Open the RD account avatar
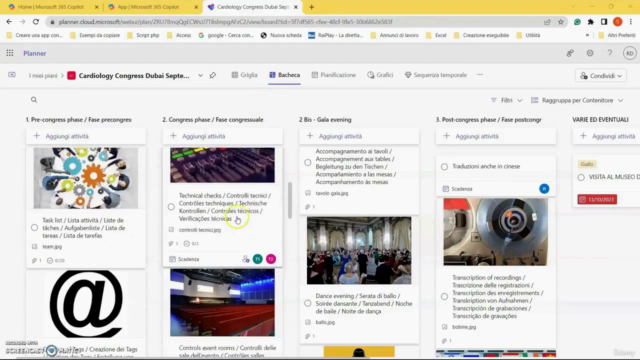The height and width of the screenshot is (360, 640). point(629,53)
